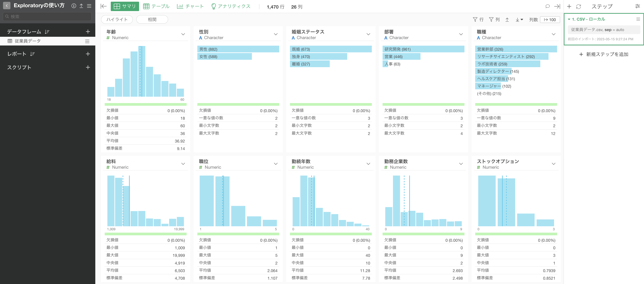
Task: Select 研究開発 (961) bar
Action: [x=423, y=49]
